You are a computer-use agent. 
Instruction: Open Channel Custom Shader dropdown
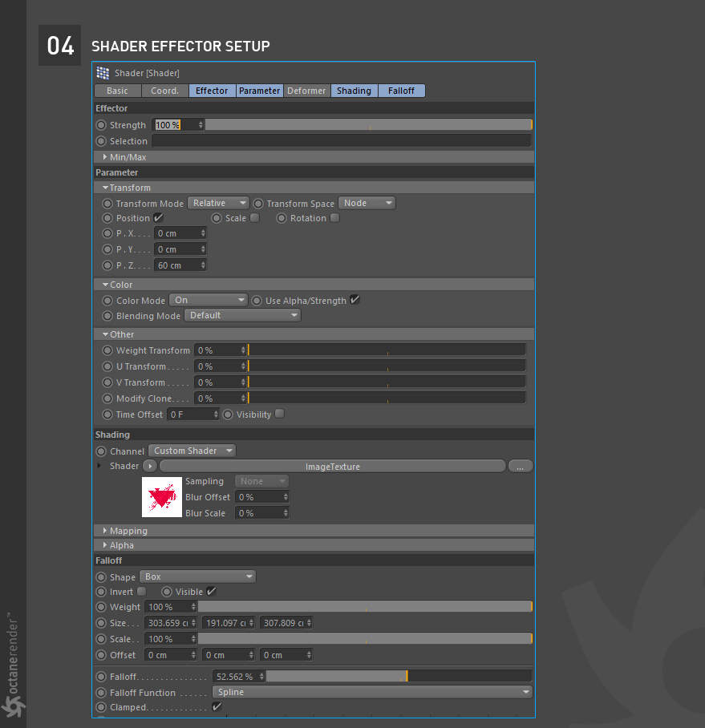pyautogui.click(x=192, y=451)
